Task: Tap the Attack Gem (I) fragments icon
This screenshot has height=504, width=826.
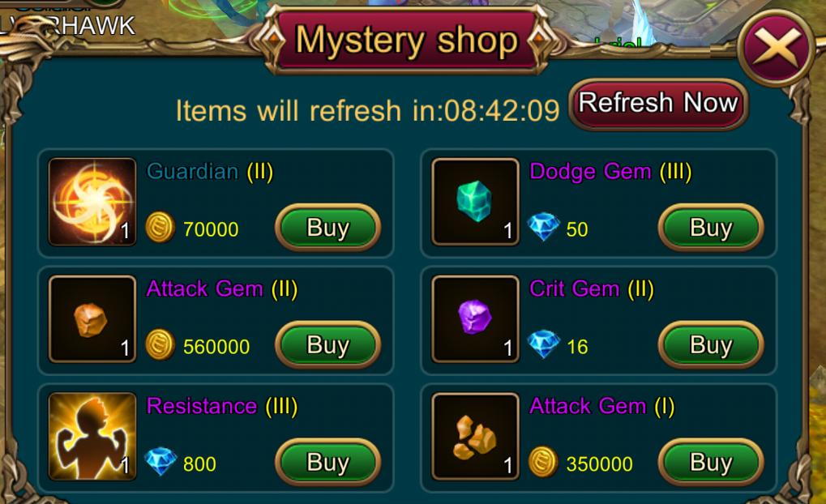Action: 475,436
